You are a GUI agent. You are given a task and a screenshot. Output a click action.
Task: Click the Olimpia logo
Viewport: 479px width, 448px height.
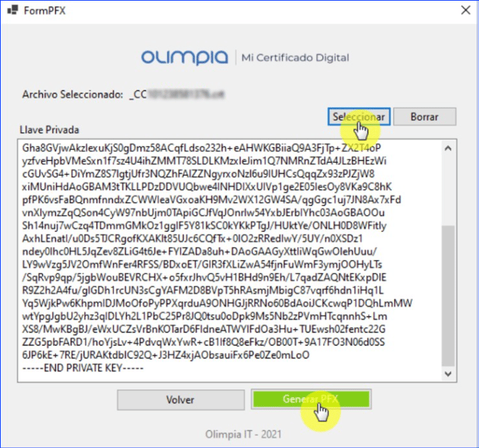tap(184, 57)
